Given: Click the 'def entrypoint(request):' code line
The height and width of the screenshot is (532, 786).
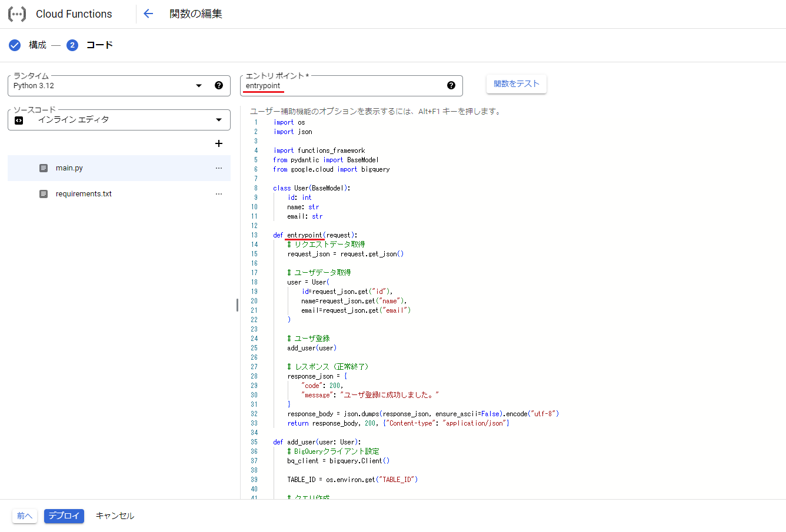Looking at the screenshot, I should point(315,235).
